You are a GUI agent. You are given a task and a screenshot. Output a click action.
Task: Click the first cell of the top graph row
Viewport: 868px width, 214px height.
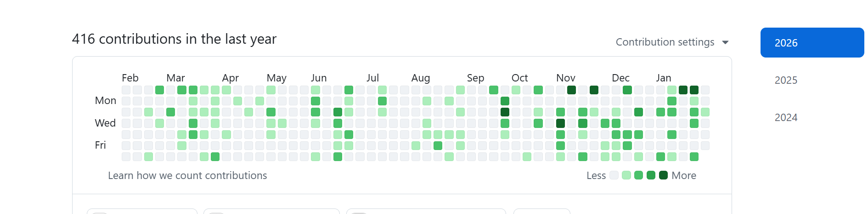[126, 90]
